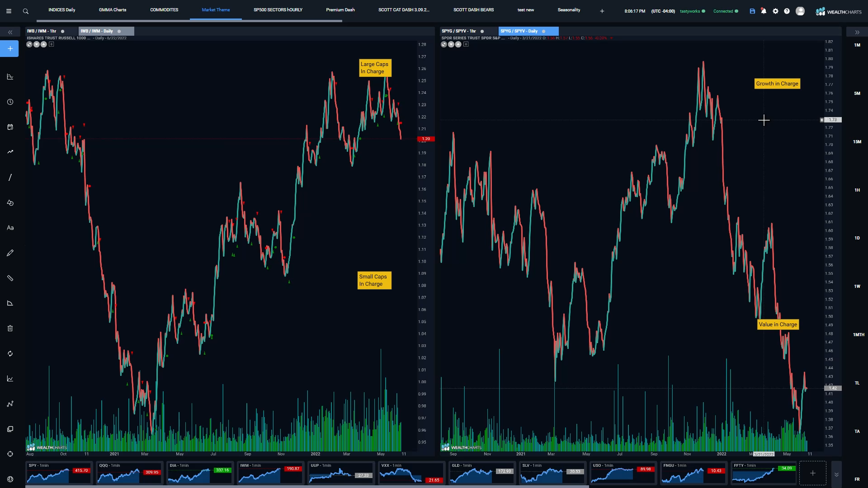Select the eraser tool in sidebar
This screenshot has height=488, width=868.
pos(10,303)
